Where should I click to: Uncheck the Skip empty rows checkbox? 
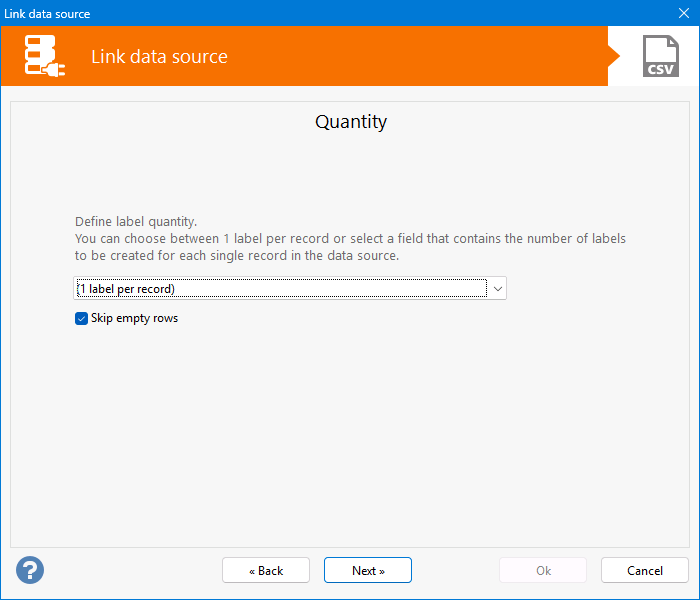click(82, 318)
